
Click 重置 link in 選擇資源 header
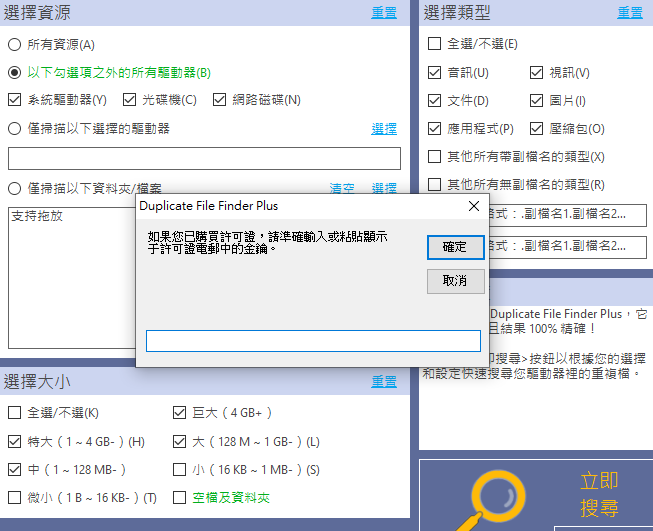pos(384,13)
